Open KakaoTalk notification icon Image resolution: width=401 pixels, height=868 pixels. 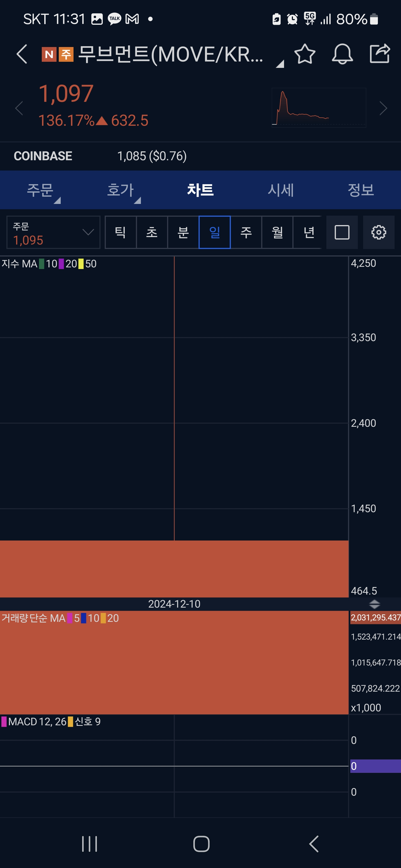point(114,19)
